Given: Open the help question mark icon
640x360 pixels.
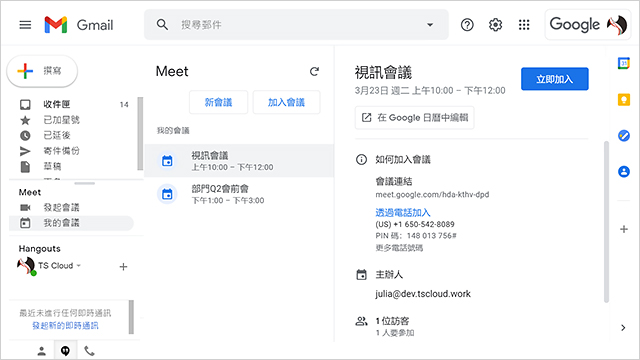Looking at the screenshot, I should (467, 25).
